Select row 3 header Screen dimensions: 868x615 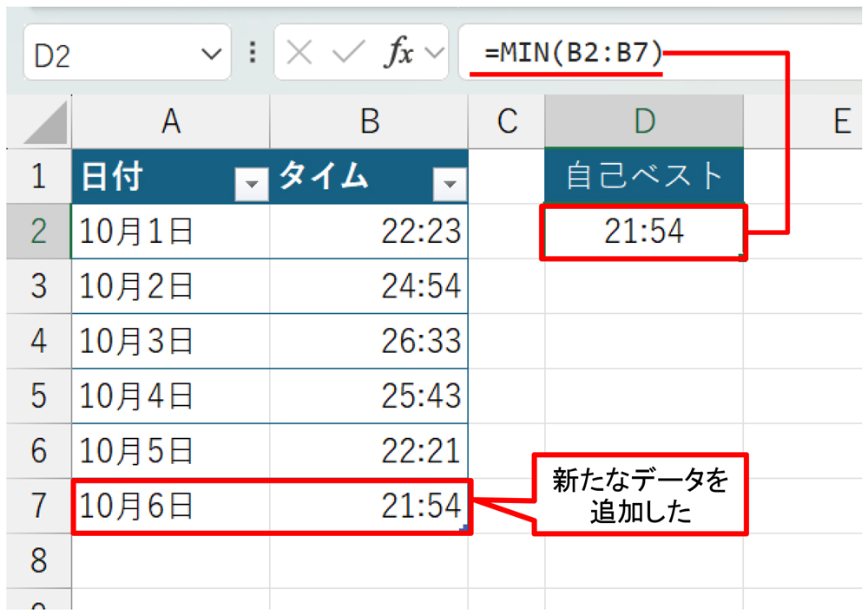pyautogui.click(x=39, y=286)
